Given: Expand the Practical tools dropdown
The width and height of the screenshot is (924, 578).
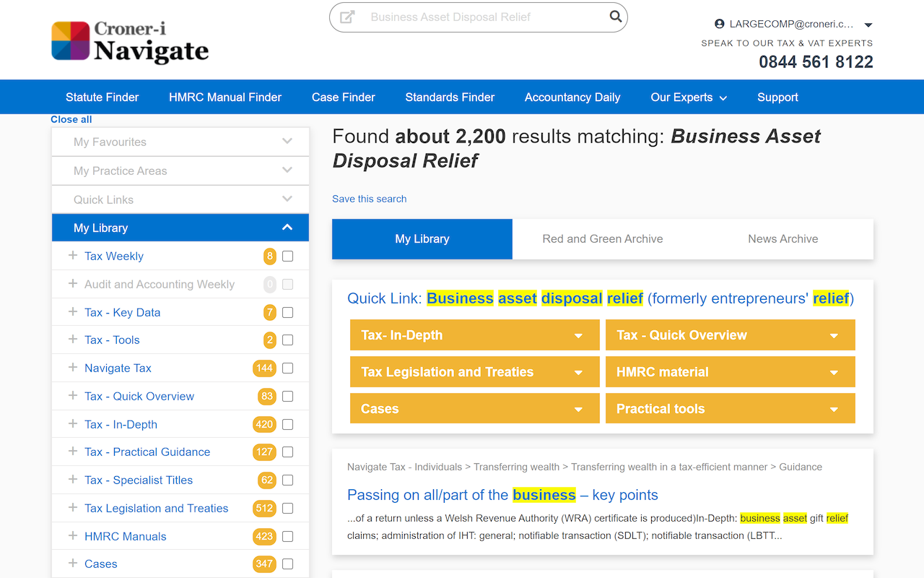Looking at the screenshot, I should [731, 409].
